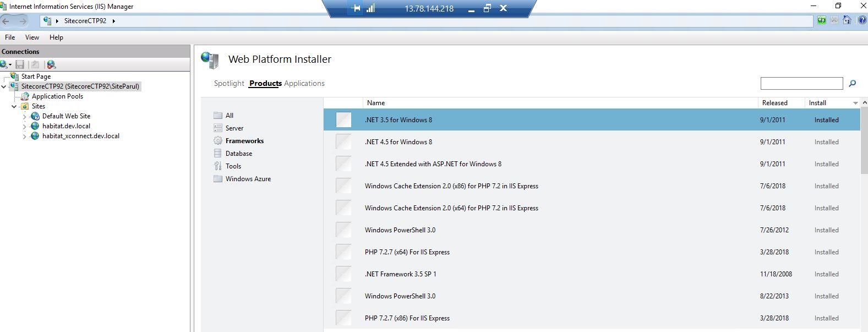Restore down the remote session via connection bar
Screen dimensions: 868x332
pos(487,8)
